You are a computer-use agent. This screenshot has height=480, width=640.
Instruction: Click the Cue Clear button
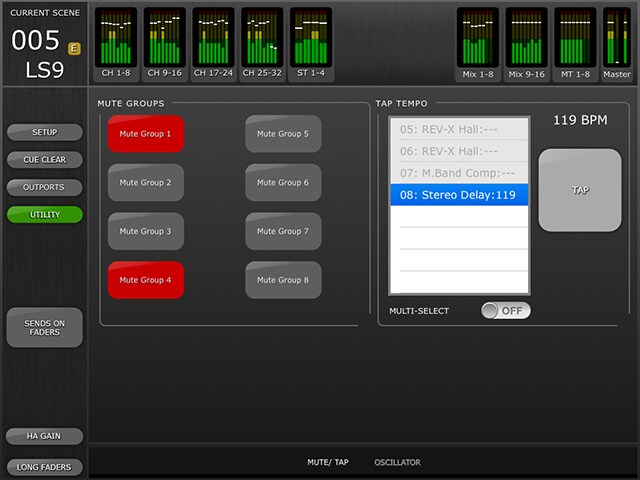(x=44, y=160)
